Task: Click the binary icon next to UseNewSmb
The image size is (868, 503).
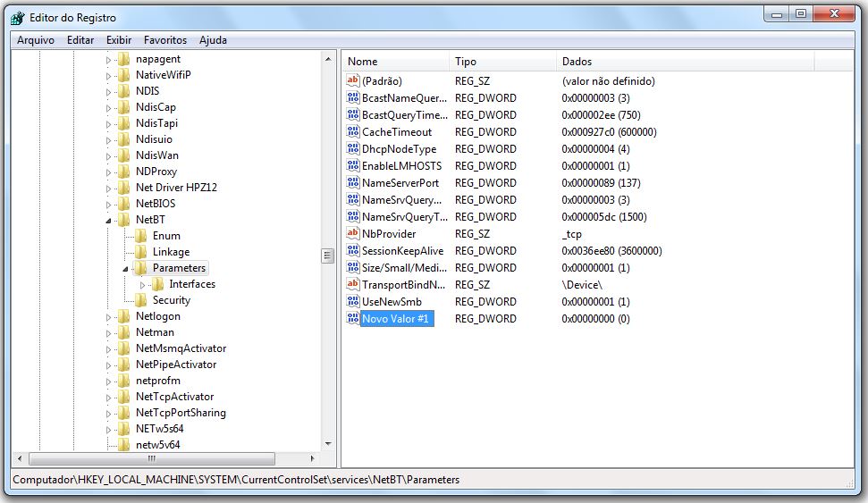Action: click(x=352, y=302)
